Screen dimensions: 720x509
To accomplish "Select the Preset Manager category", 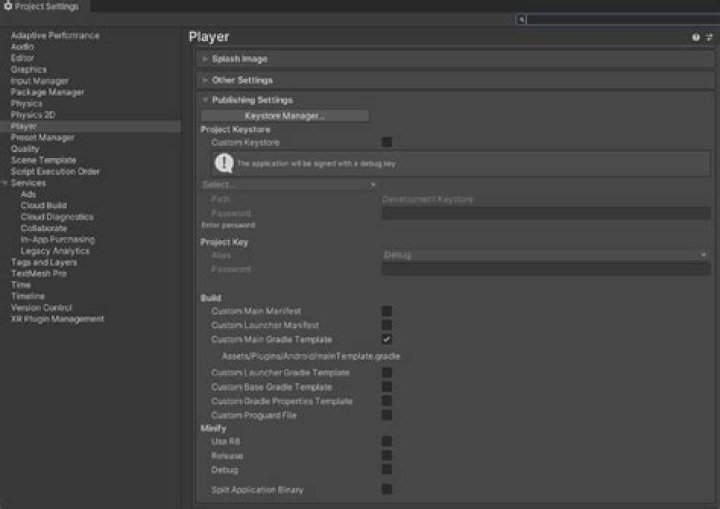I will click(x=43, y=137).
